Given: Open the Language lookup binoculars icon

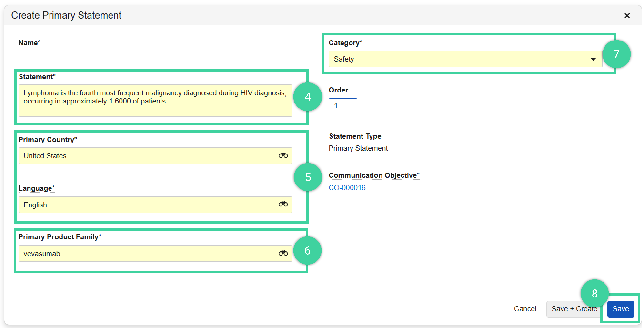Looking at the screenshot, I should click(283, 205).
